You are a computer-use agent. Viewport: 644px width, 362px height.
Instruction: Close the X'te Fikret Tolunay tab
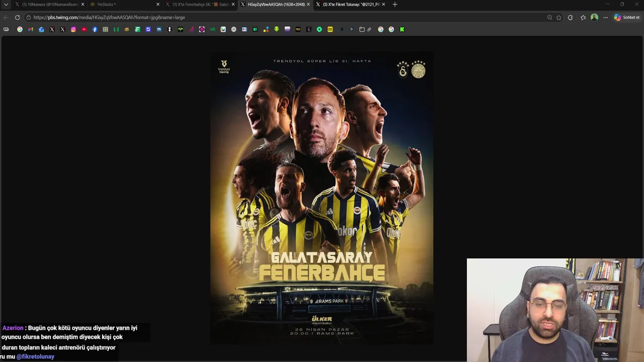tap(383, 5)
